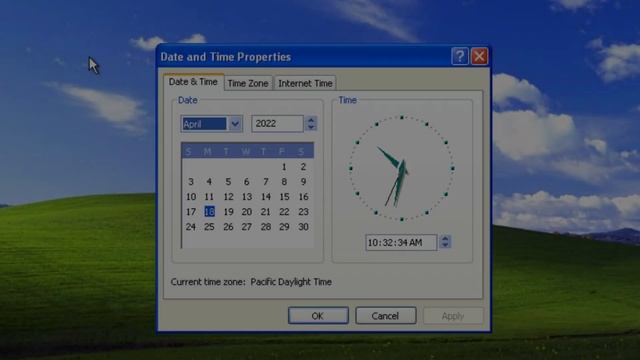The image size is (640, 360).
Task: Switch to the Time Zone tab
Action: point(248,83)
